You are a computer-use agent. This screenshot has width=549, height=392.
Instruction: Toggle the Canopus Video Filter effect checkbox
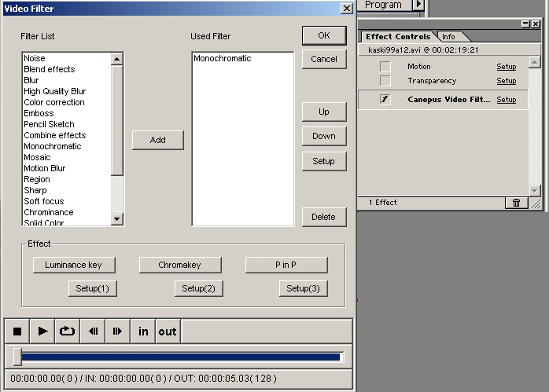[385, 99]
